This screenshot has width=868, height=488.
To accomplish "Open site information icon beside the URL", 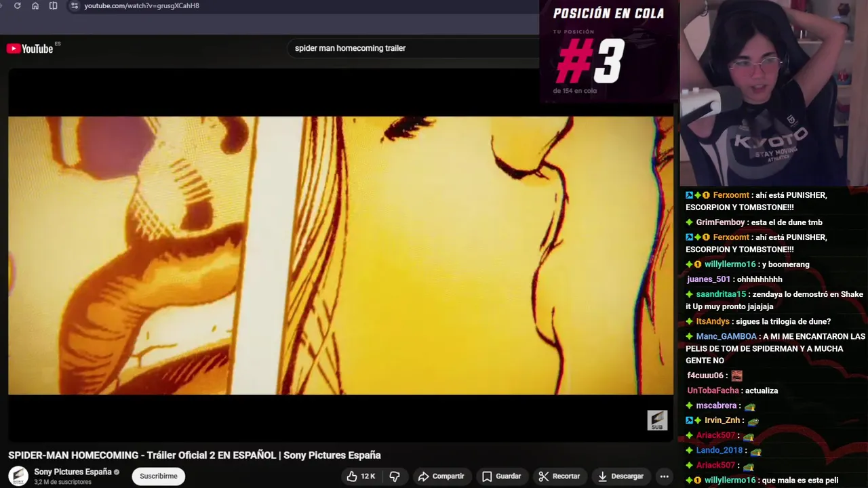I will point(74,5).
